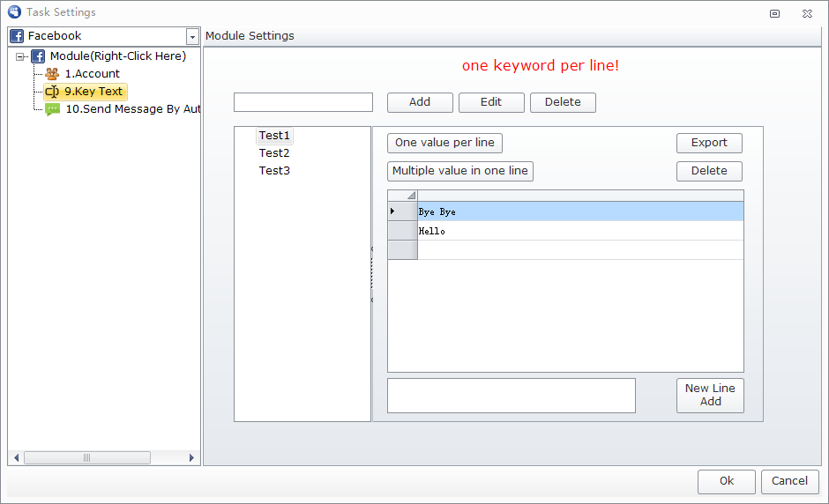Click the One value per line button
Screen dimensions: 829x504
(444, 143)
